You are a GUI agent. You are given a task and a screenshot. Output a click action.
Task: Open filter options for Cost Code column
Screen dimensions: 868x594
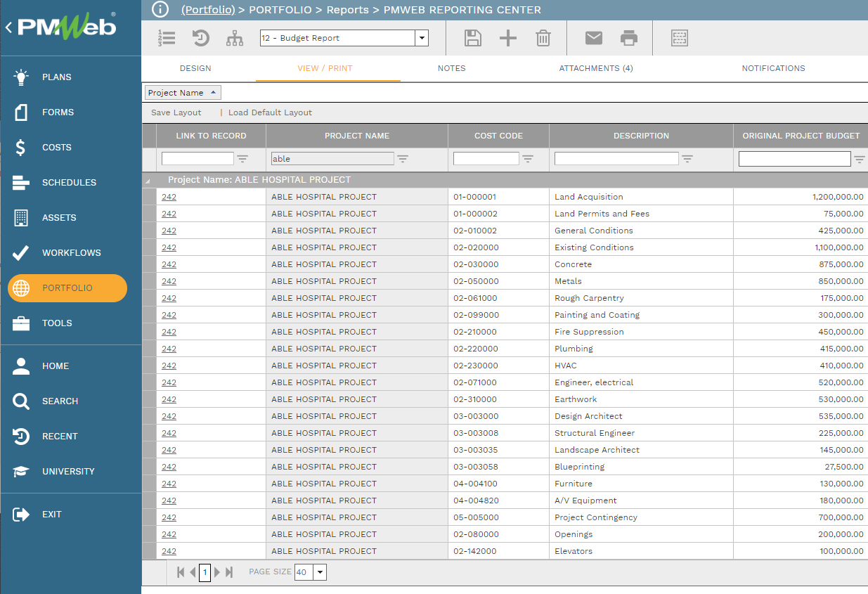click(528, 159)
